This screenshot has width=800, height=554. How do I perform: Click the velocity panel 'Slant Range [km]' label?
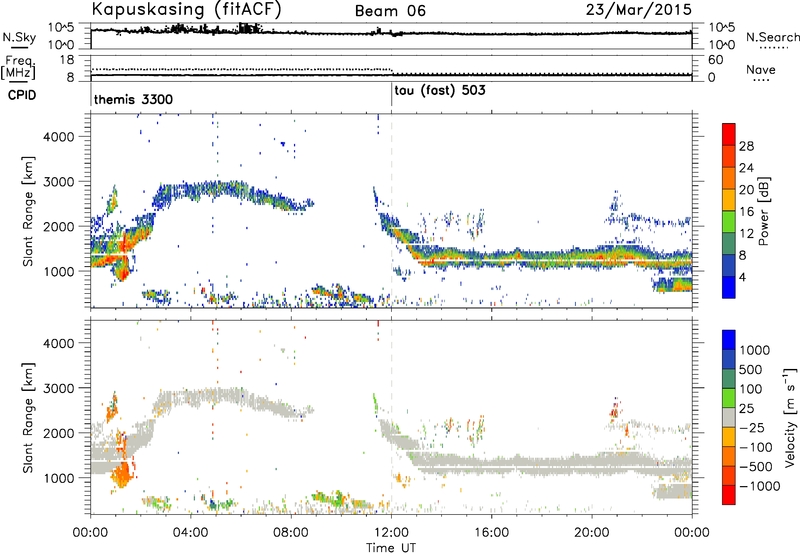[x=28, y=417]
